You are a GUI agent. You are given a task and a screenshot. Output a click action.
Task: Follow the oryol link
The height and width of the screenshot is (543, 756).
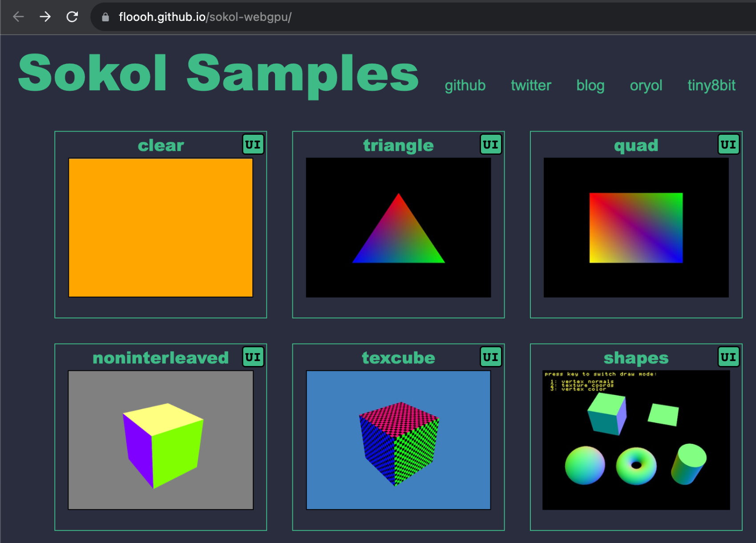pos(646,85)
